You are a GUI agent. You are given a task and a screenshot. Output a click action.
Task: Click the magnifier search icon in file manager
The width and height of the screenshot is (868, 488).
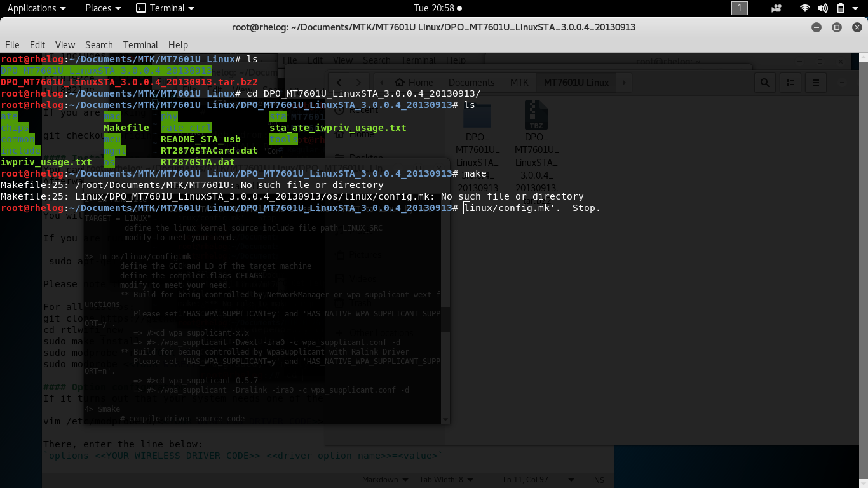(764, 83)
